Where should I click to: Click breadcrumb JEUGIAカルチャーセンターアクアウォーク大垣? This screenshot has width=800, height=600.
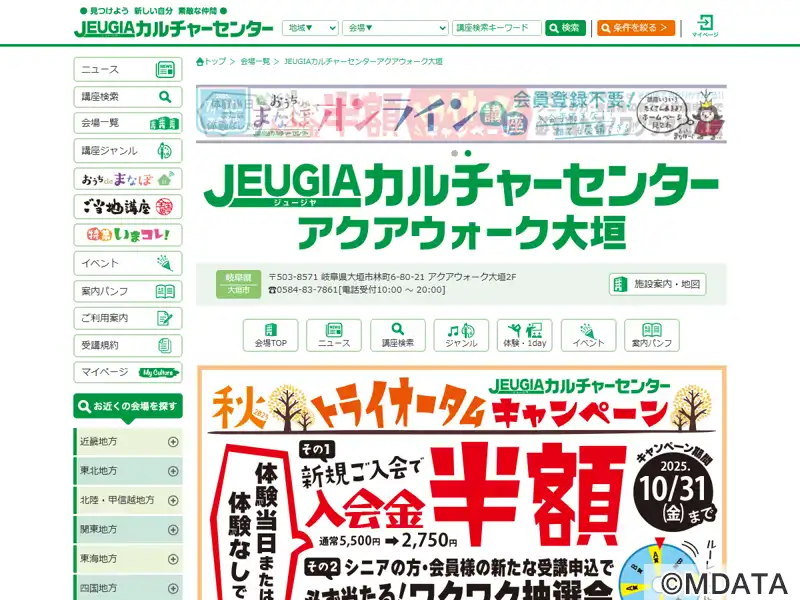[363, 62]
